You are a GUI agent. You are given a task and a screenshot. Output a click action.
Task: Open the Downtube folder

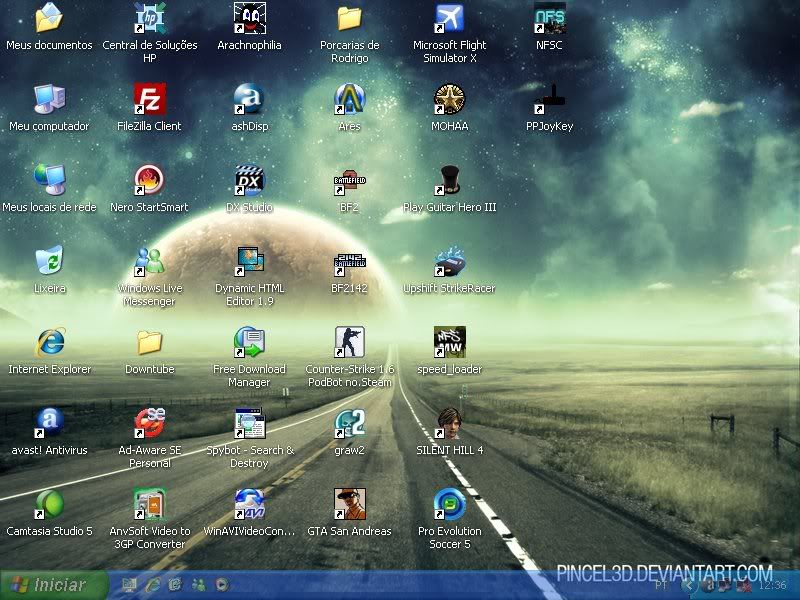pos(149,343)
